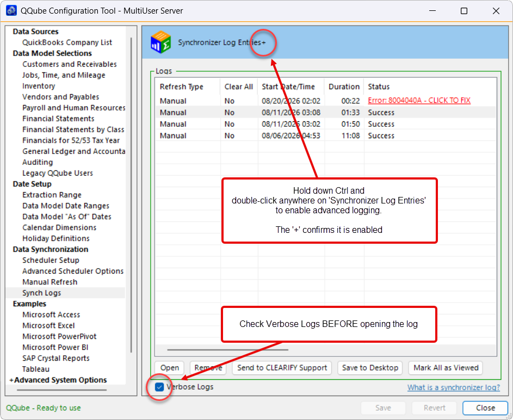Maximize the configuration tool window
Screen dimensions: 513x420
pos(464,11)
